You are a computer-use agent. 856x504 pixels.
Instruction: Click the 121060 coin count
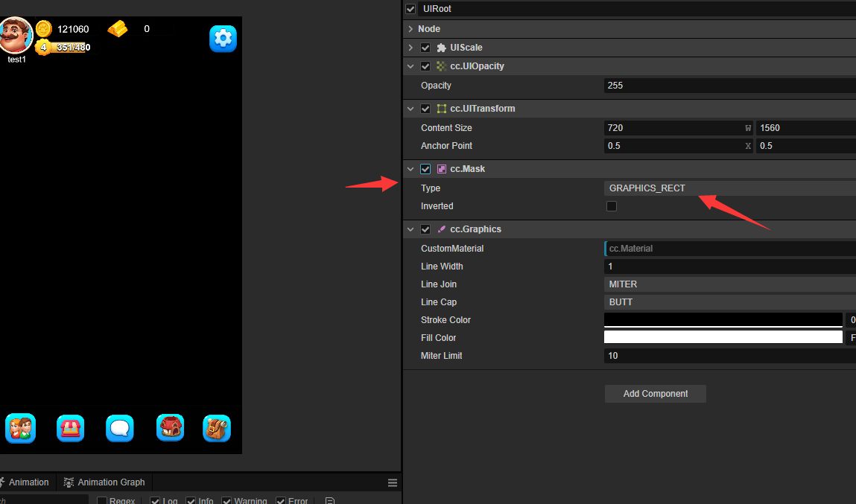point(73,30)
